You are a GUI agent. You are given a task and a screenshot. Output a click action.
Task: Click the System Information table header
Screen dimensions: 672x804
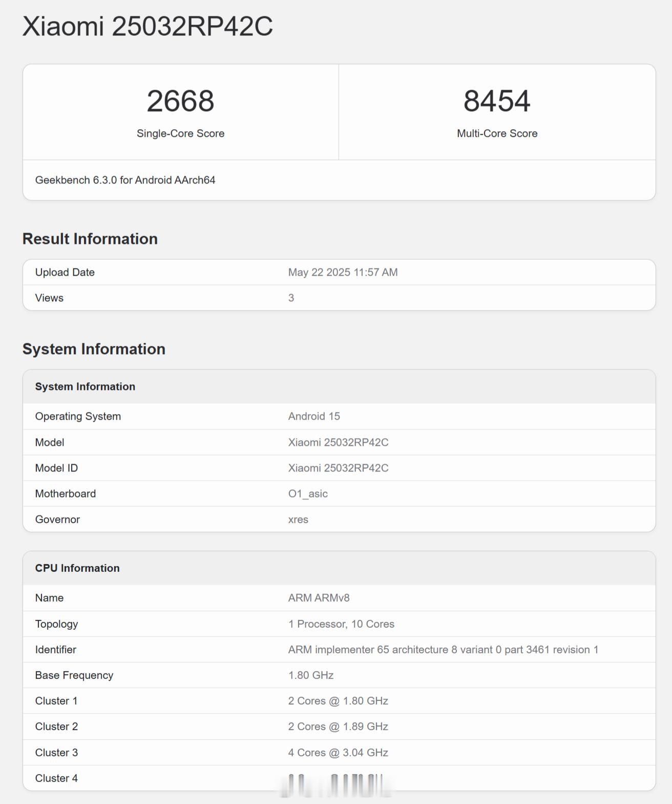[x=85, y=386]
